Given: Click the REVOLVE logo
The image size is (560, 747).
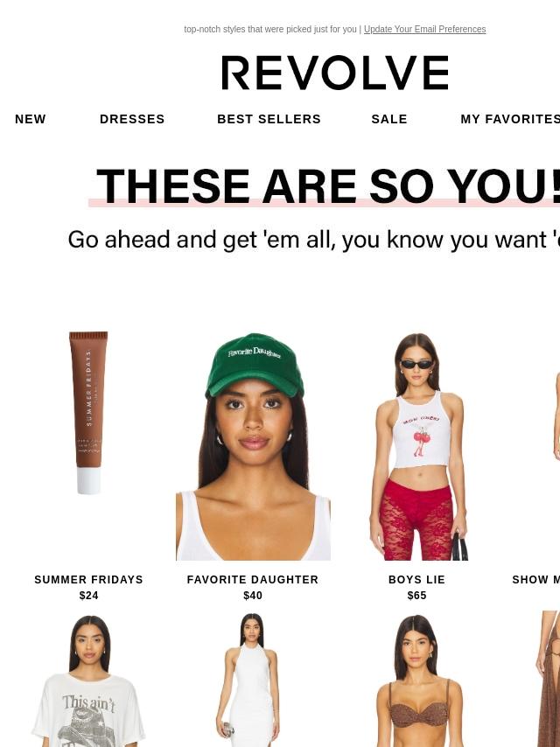Looking at the screenshot, I should (335, 73).
